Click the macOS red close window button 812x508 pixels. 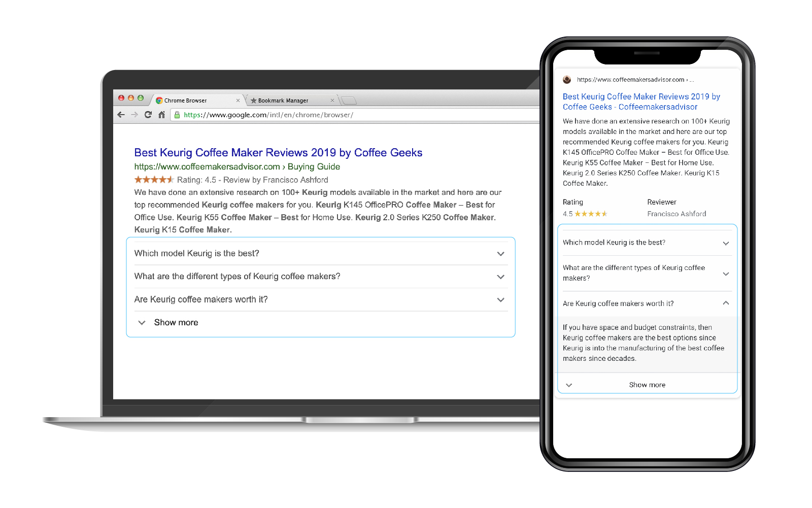pos(121,98)
